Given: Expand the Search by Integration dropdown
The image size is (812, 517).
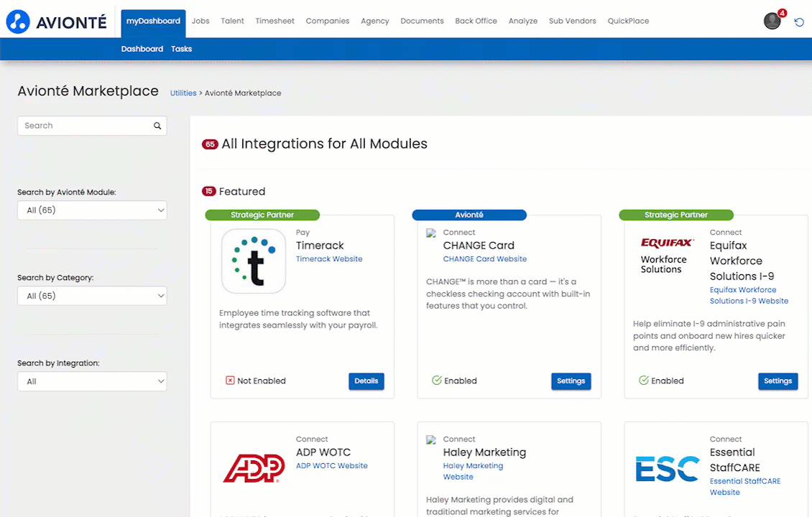Looking at the screenshot, I should click(x=92, y=381).
